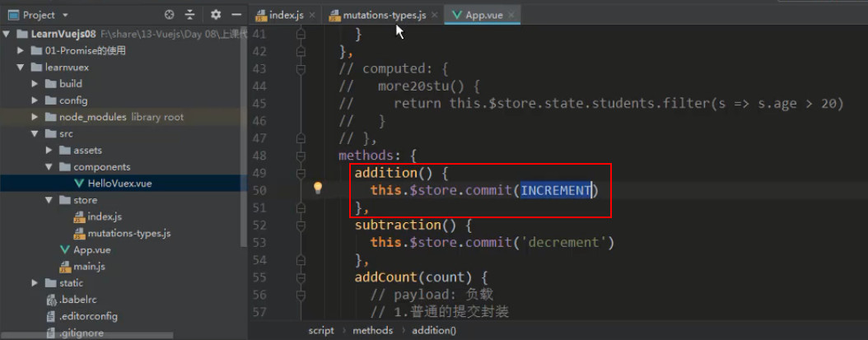Fold the subtraction method at line 52

coord(301,225)
